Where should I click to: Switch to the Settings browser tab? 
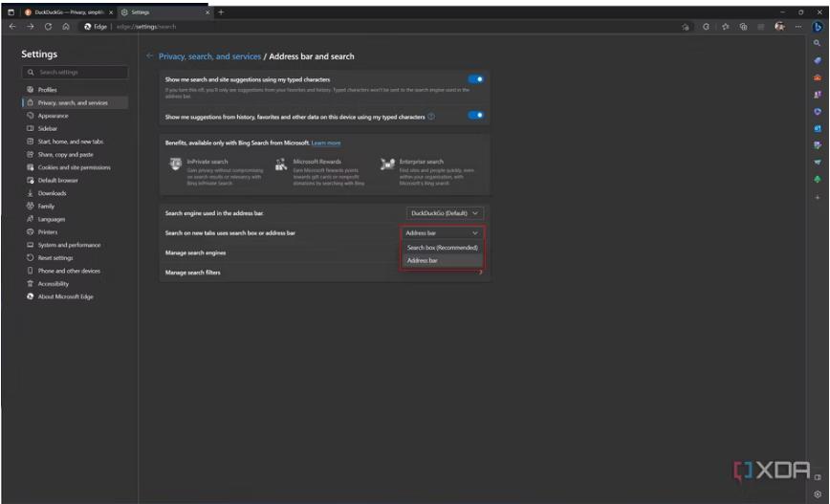(164, 12)
